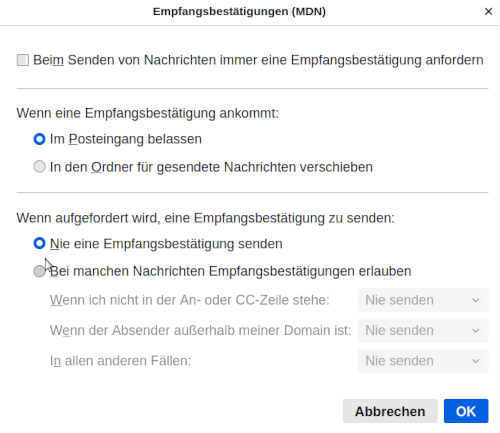
Task: Click Abbrechen to cancel the dialog
Action: pos(390,411)
